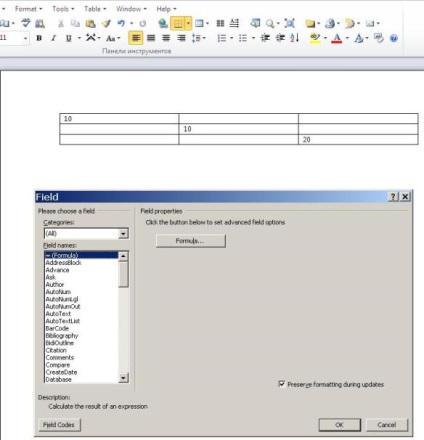Confirm the dialog with OK
The height and width of the screenshot is (440, 424).
click(x=339, y=425)
